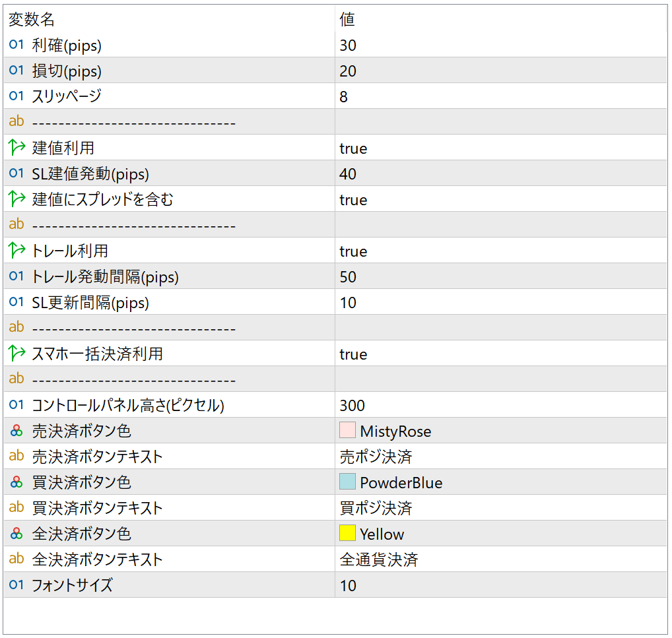This screenshot has height=638, width=672.
Task: Open the トレール利用 true value dropdown
Action: pos(353,251)
